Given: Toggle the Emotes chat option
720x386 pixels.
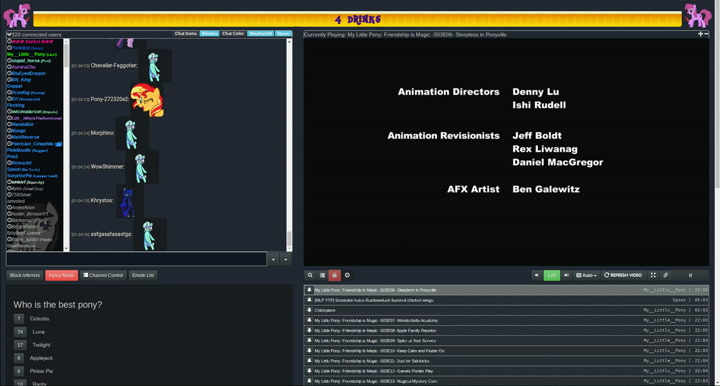Looking at the screenshot, I should tap(209, 34).
